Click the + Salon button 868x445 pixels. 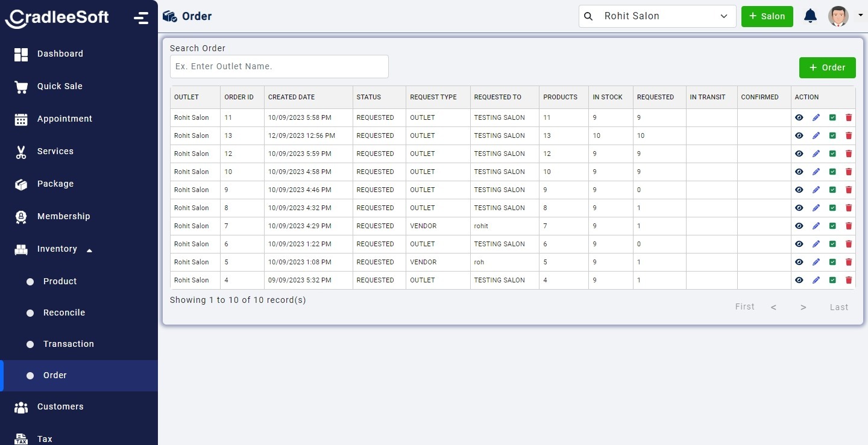(767, 16)
